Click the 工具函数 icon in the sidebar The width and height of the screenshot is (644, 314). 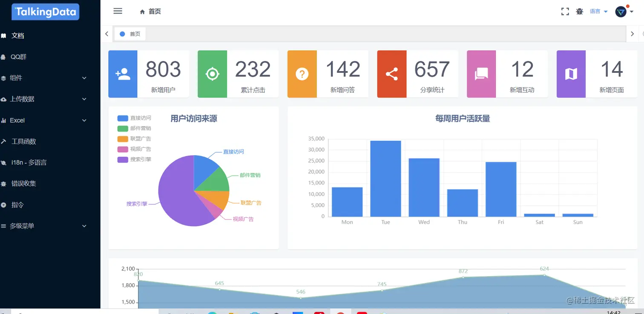pos(4,141)
